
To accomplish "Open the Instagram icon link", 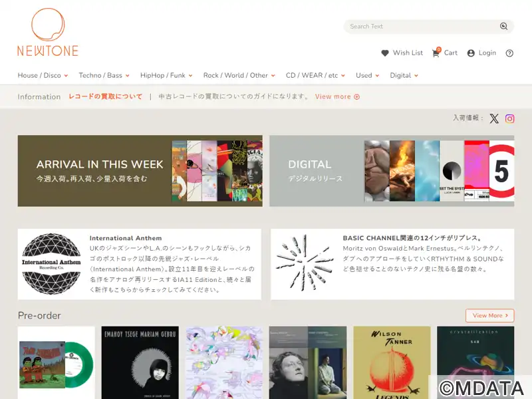I will tap(509, 118).
